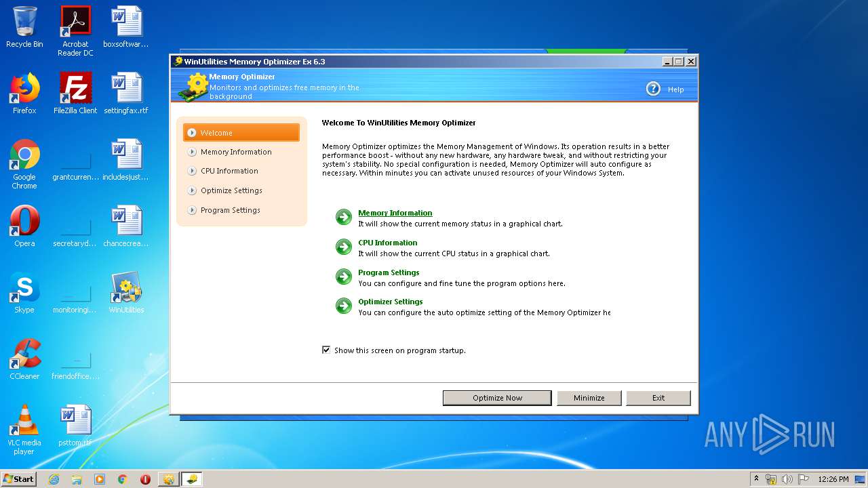
Task: Select the Skype desktop shortcut
Action: (24, 293)
